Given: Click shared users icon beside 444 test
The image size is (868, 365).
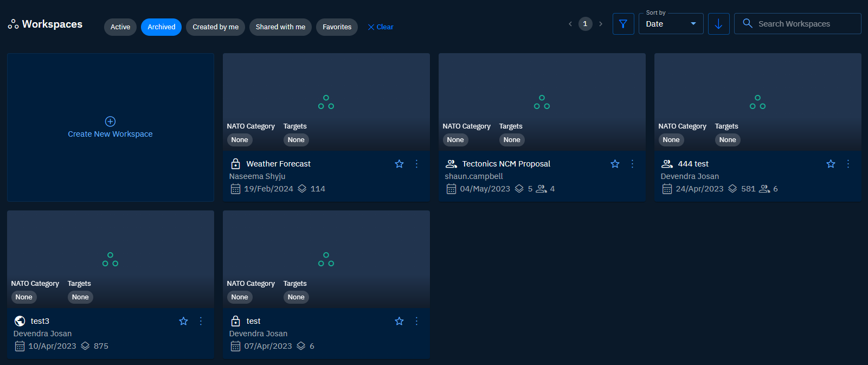Looking at the screenshot, I should point(667,164).
